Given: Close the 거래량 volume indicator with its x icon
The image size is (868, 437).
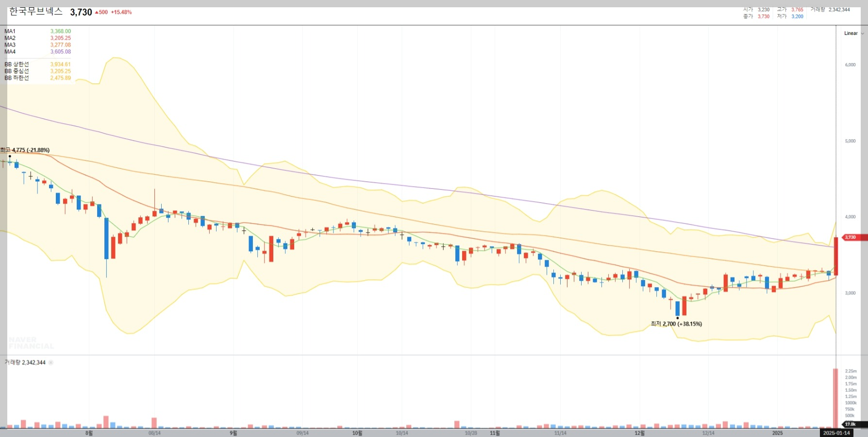Looking at the screenshot, I should [x=51, y=362].
